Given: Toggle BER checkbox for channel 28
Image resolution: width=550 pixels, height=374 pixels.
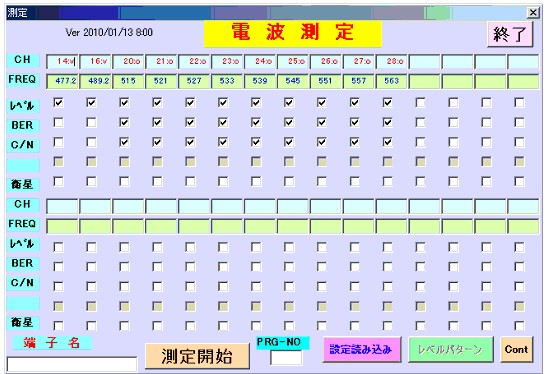Looking at the screenshot, I should 388,122.
